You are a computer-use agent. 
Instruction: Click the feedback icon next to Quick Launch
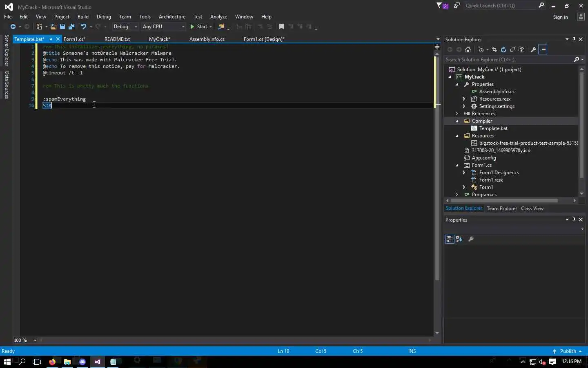click(457, 6)
